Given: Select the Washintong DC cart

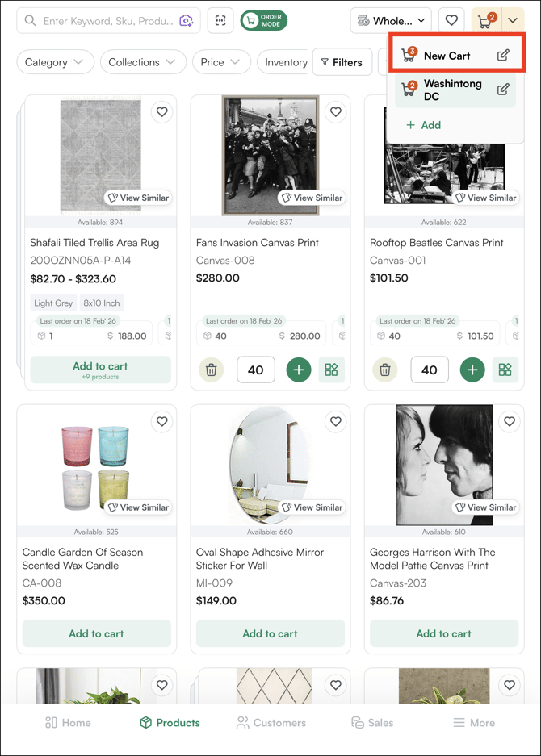Looking at the screenshot, I should 451,90.
